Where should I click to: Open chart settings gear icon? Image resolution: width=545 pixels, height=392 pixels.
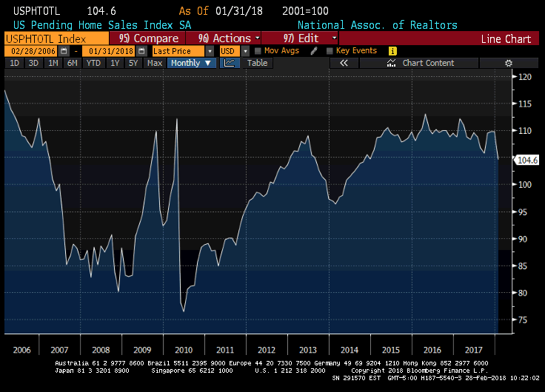(509, 63)
